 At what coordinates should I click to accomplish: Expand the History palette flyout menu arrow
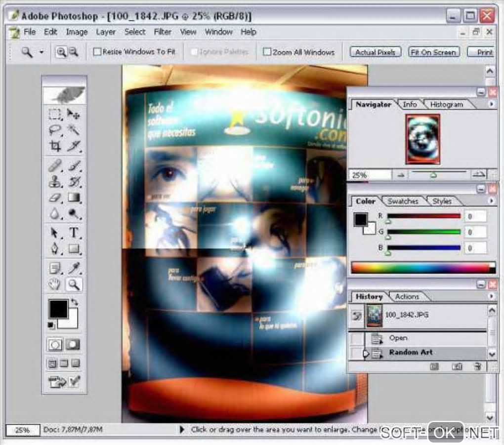tap(492, 296)
